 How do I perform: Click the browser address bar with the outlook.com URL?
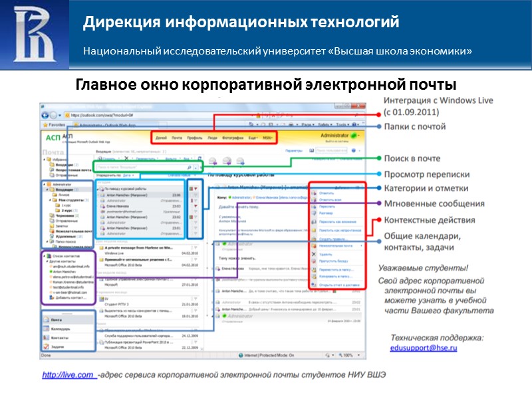pos(160,115)
